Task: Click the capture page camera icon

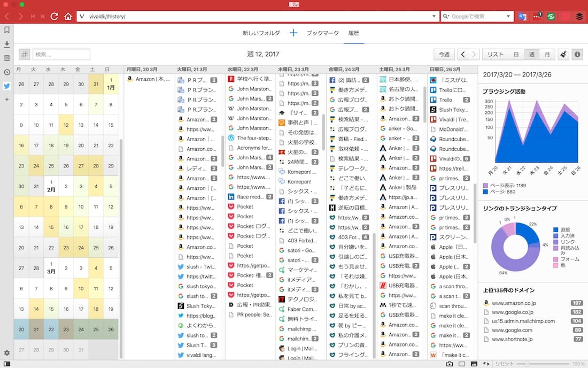Action: (449, 364)
